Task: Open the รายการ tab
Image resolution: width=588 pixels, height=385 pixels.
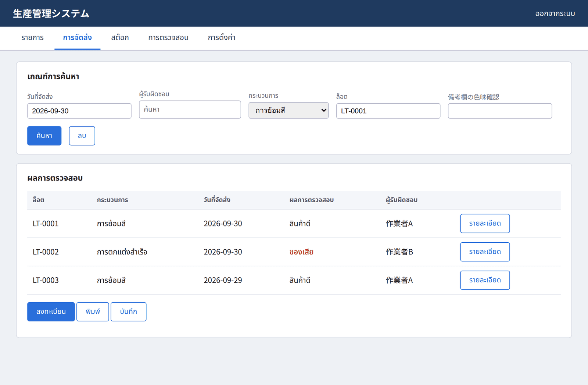Action: tap(32, 38)
